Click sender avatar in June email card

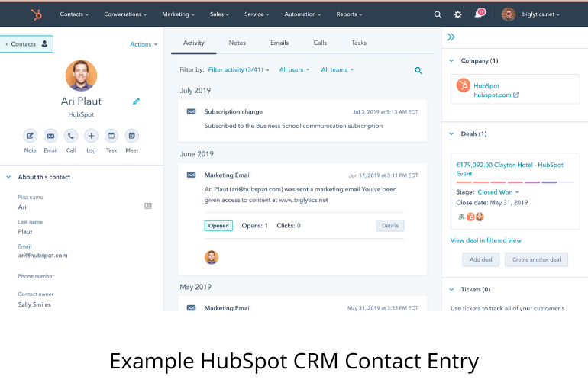[x=212, y=257]
